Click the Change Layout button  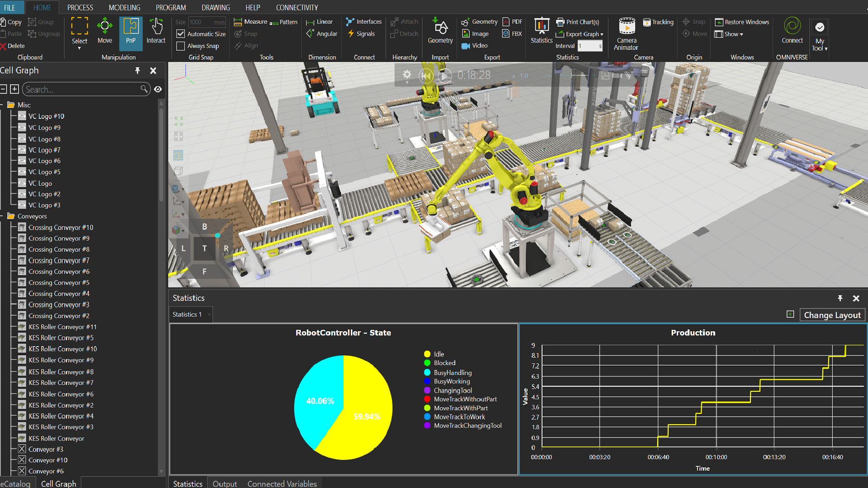pos(832,314)
